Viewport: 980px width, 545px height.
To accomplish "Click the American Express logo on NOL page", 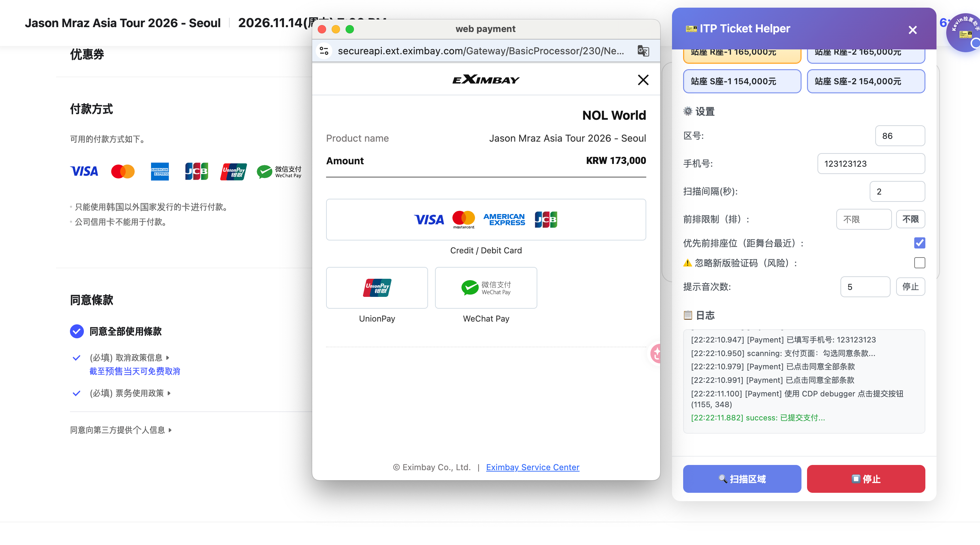I will [x=159, y=171].
